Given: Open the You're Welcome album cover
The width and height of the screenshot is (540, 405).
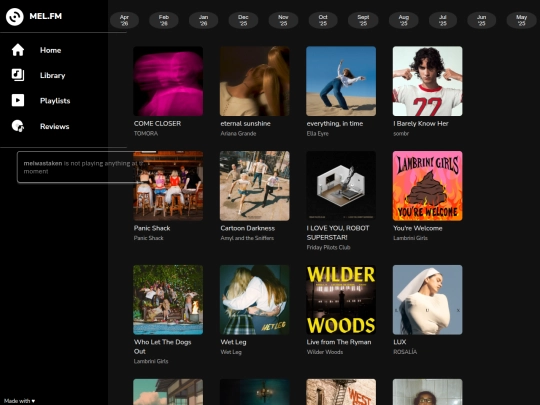Looking at the screenshot, I should tap(427, 186).
